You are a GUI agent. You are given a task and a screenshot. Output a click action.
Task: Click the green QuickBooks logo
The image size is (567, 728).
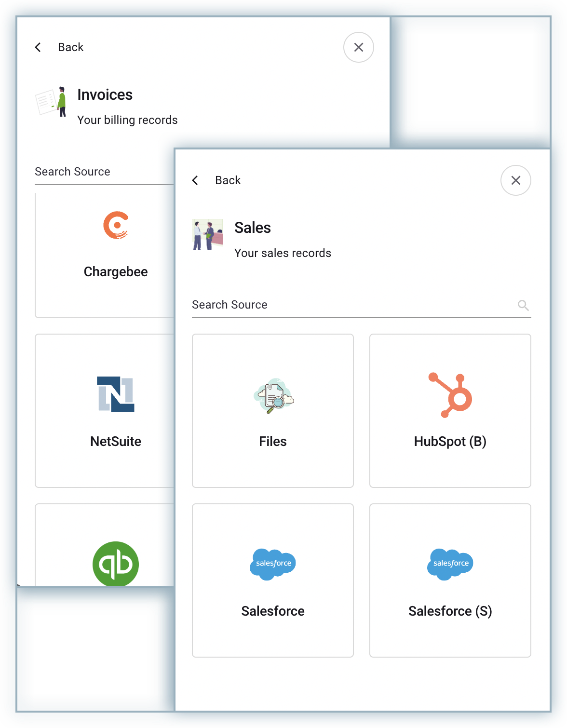coord(116,564)
